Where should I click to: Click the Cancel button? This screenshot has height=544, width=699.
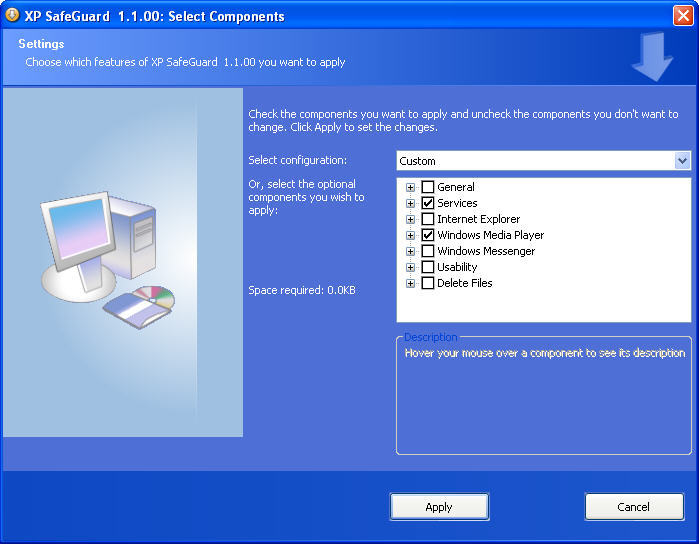[634, 507]
